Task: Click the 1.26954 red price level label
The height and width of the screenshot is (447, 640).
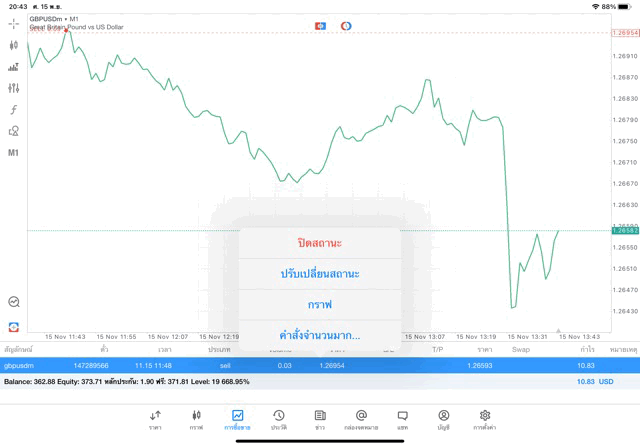Action: tap(624, 33)
